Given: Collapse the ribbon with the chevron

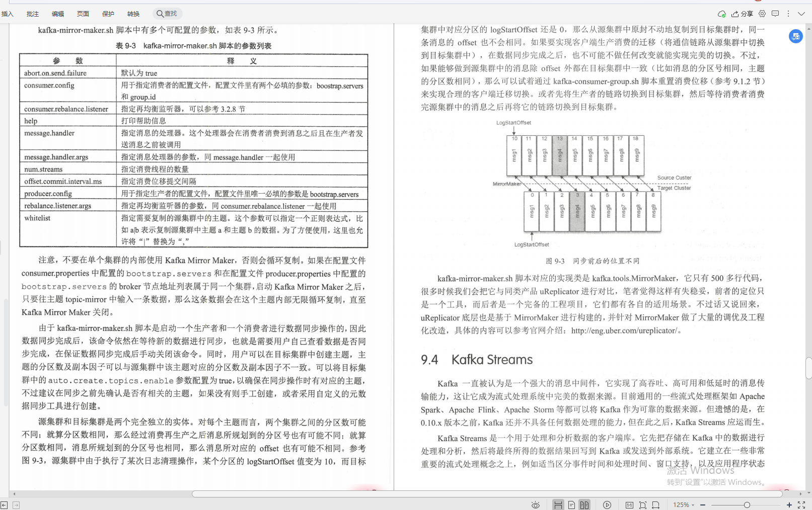Looking at the screenshot, I should coord(801,14).
